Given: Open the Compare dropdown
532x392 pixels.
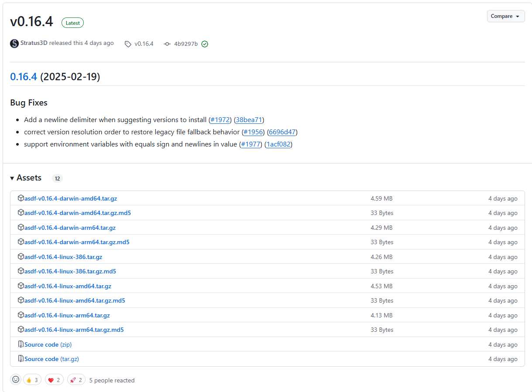Looking at the screenshot, I should tap(505, 16).
